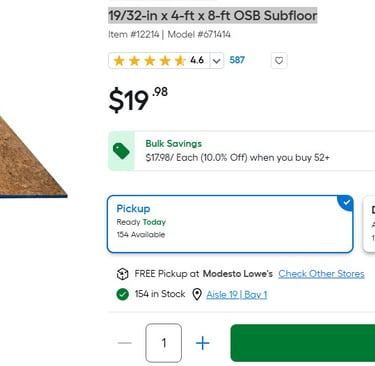Click the quantity input field
Screen dimensions: 375x366
164,343
